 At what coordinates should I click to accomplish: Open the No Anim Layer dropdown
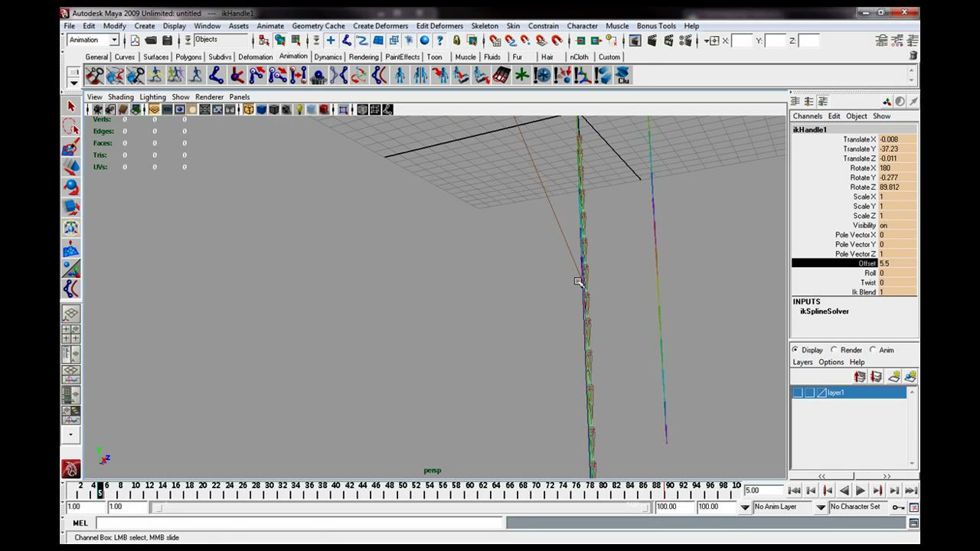tap(745, 507)
